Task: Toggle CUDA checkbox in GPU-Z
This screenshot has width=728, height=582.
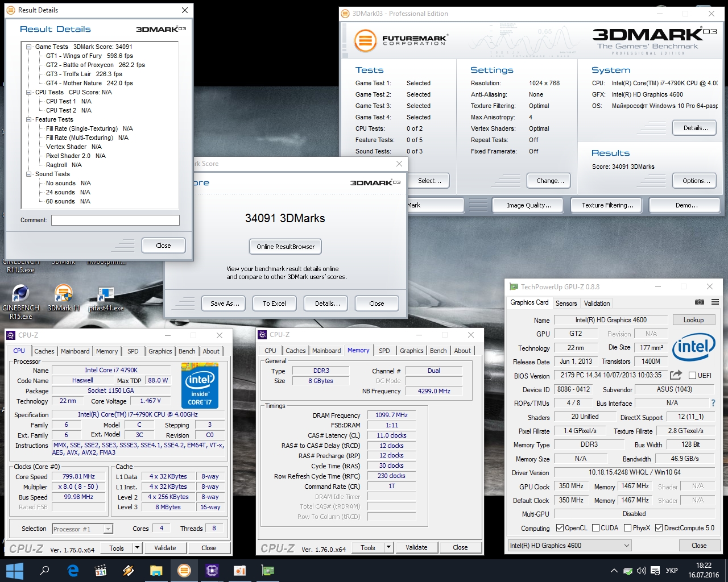Action: tap(595, 528)
